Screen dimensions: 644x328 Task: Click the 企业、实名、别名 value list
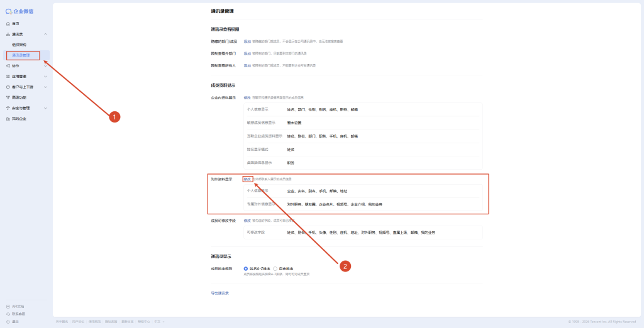[x=317, y=191]
